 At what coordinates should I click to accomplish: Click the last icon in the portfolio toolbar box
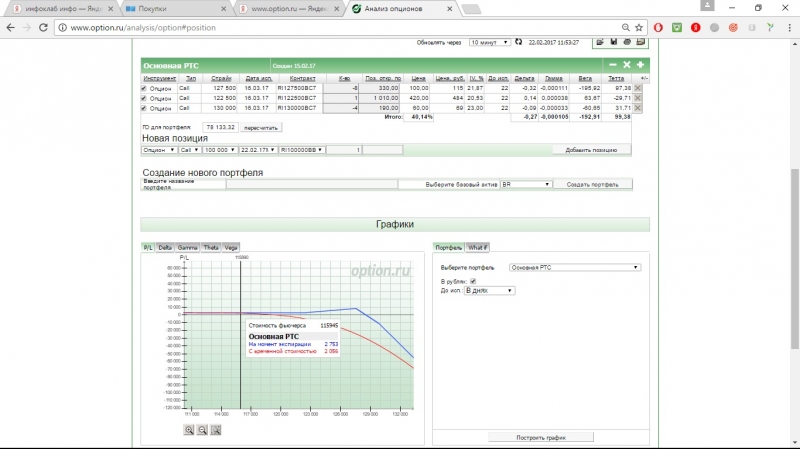coord(641,42)
